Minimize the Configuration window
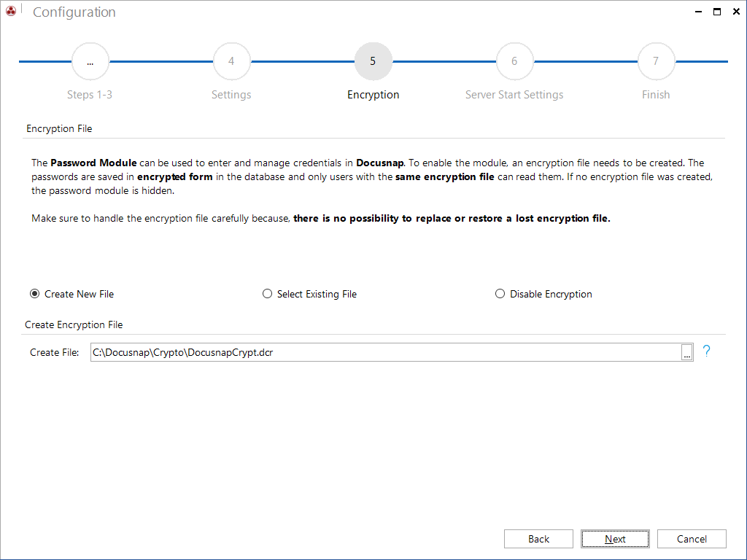Image resolution: width=747 pixels, height=560 pixels. (x=698, y=12)
